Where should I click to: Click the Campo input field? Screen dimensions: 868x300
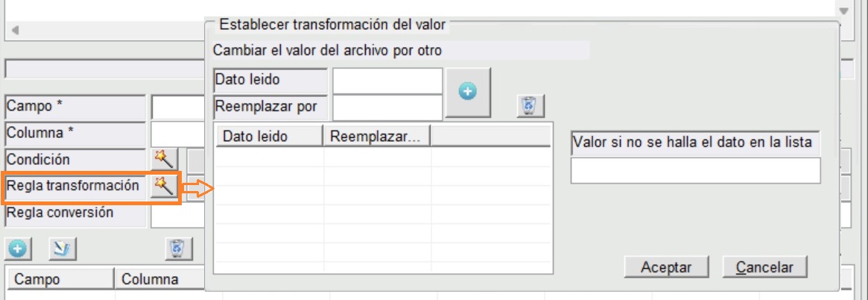click(x=177, y=107)
